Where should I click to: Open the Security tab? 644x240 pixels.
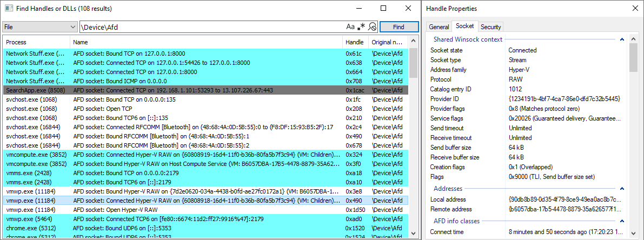pyautogui.click(x=490, y=27)
